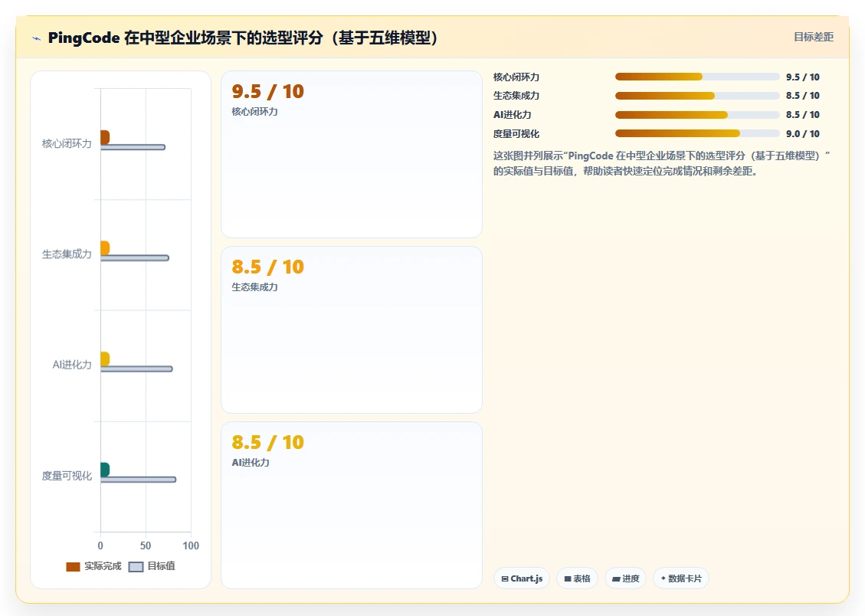Click the 度量可视化 label in progress list

[x=516, y=134]
